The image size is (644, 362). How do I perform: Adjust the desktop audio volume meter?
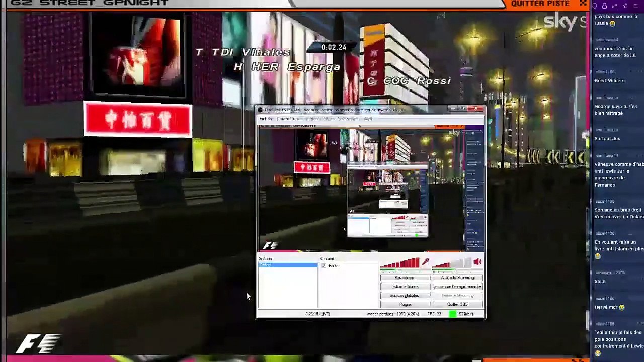pyautogui.click(x=451, y=263)
